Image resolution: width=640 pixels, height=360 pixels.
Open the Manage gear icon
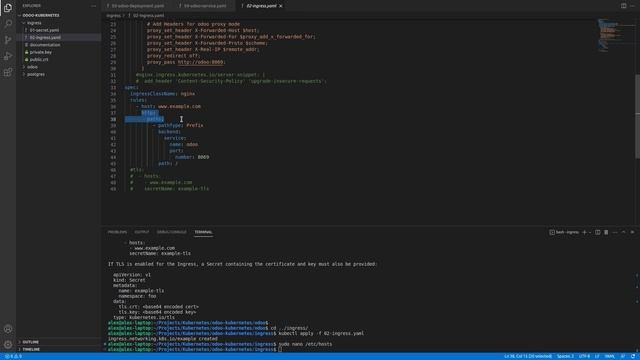tap(8, 345)
